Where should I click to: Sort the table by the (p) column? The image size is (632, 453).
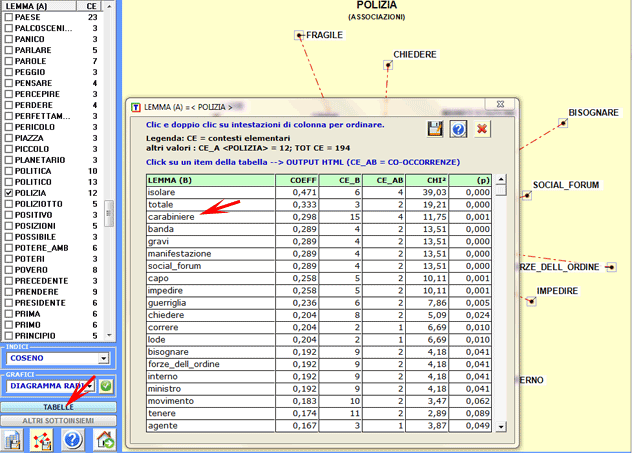click(x=470, y=180)
